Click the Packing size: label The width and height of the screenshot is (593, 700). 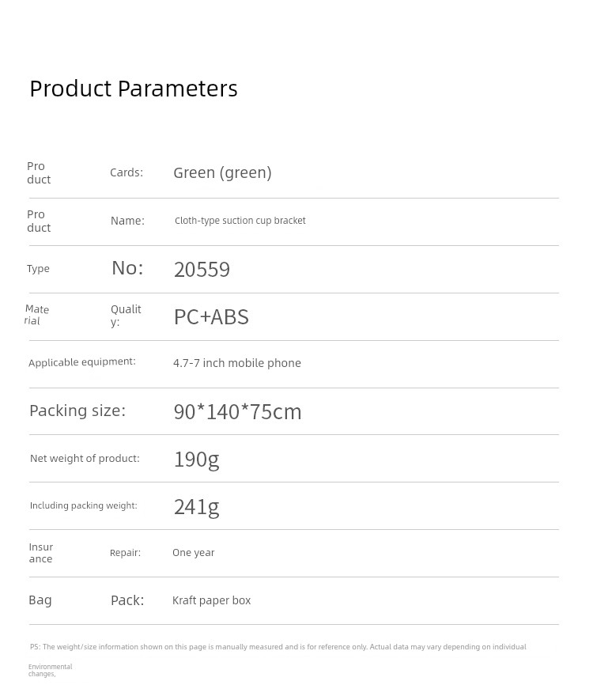pos(77,411)
